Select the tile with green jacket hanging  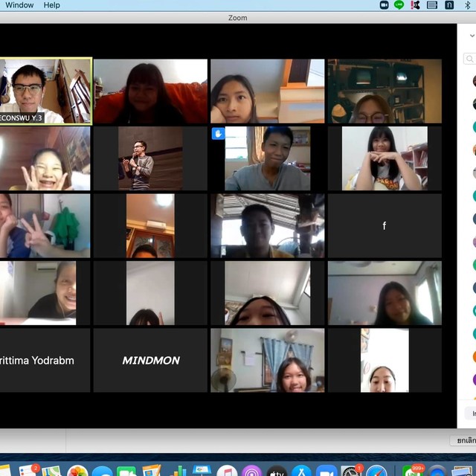pos(45,226)
